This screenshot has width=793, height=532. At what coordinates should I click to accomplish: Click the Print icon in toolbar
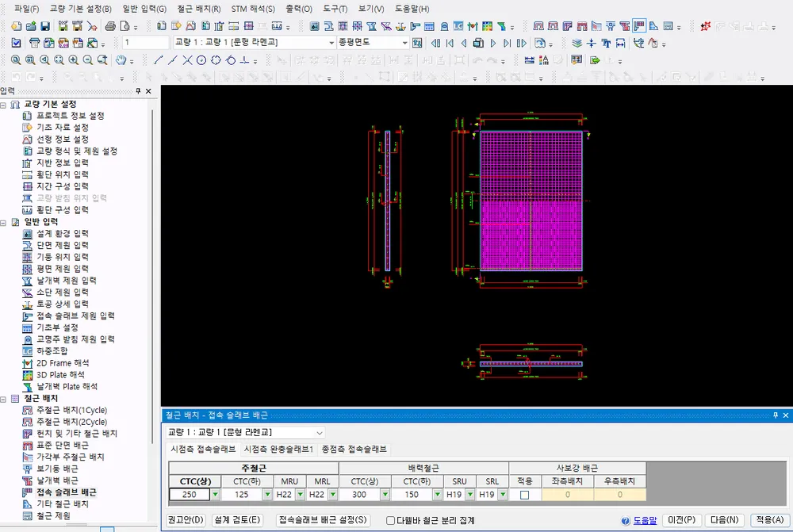pyautogui.click(x=109, y=26)
